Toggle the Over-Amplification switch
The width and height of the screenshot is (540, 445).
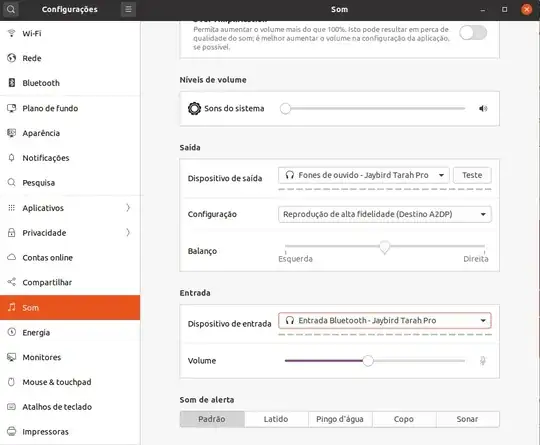473,33
